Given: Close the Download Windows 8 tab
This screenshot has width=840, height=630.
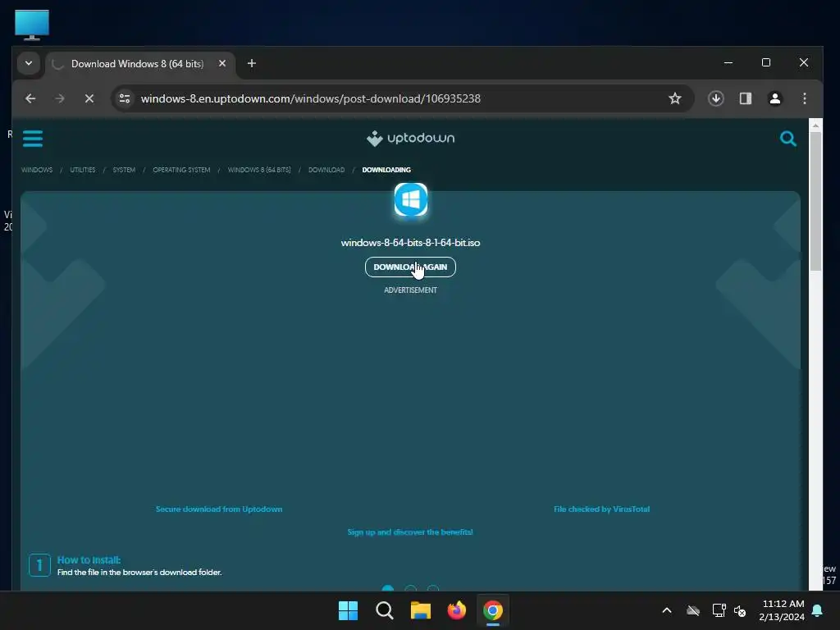Looking at the screenshot, I should pyautogui.click(x=222, y=63).
